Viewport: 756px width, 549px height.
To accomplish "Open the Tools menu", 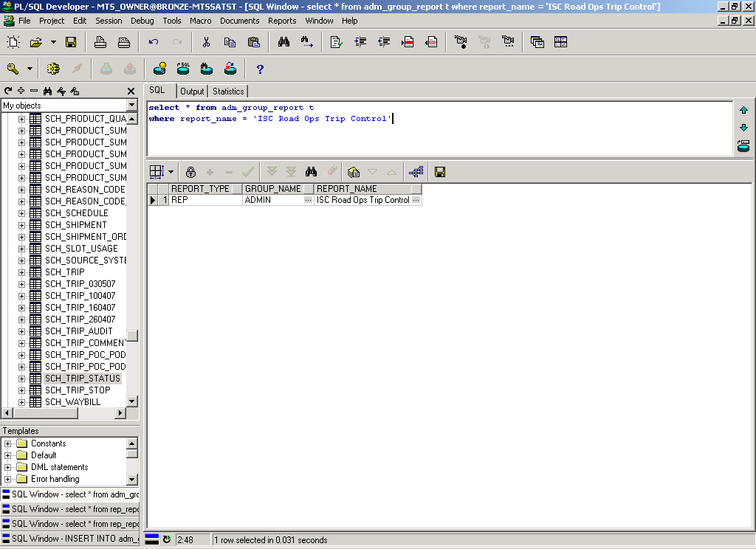I will 171,21.
